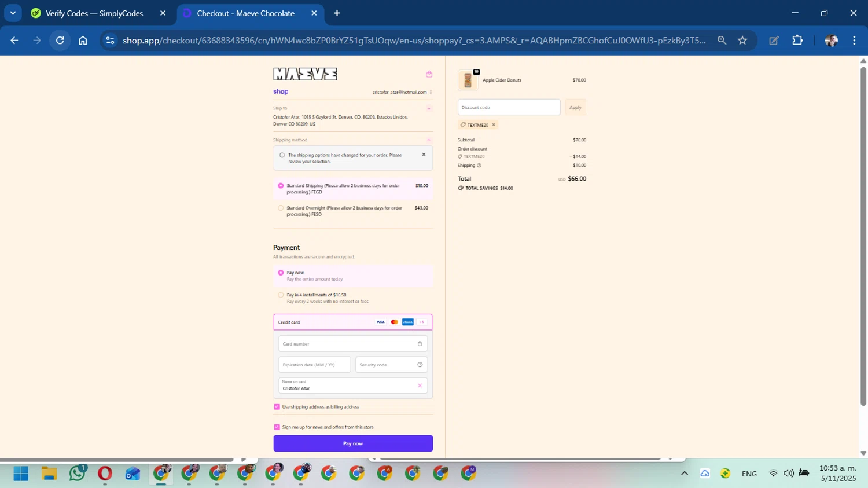
Task: Bookmark this page with star icon
Action: pos(742,41)
